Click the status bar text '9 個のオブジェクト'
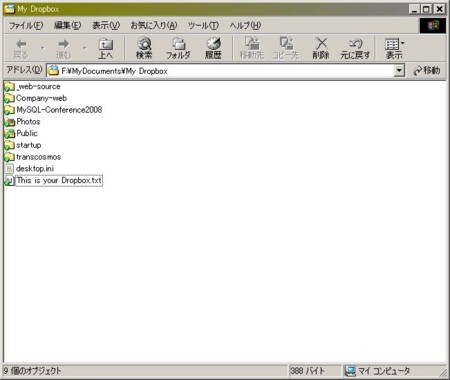 (33, 371)
